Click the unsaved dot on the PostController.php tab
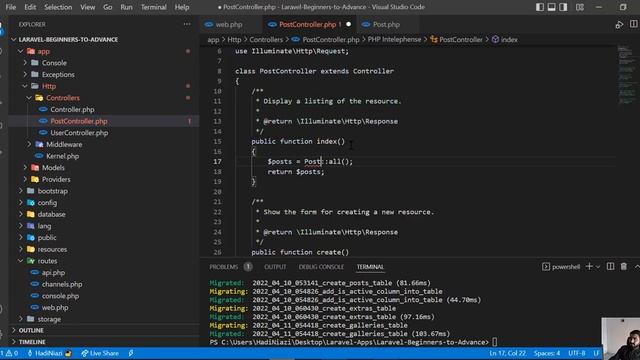Image resolution: width=640 pixels, height=360 pixels. coord(349,24)
